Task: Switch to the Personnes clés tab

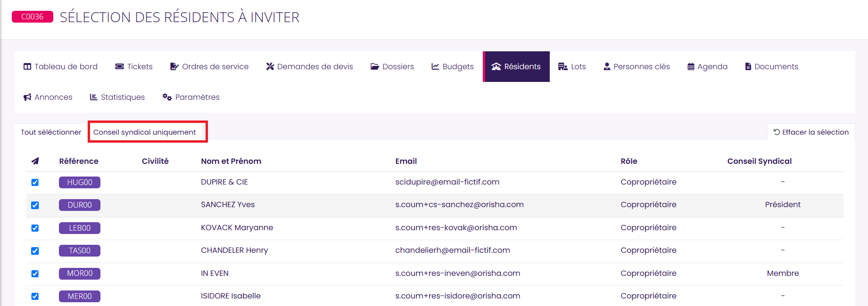Action: [637, 67]
